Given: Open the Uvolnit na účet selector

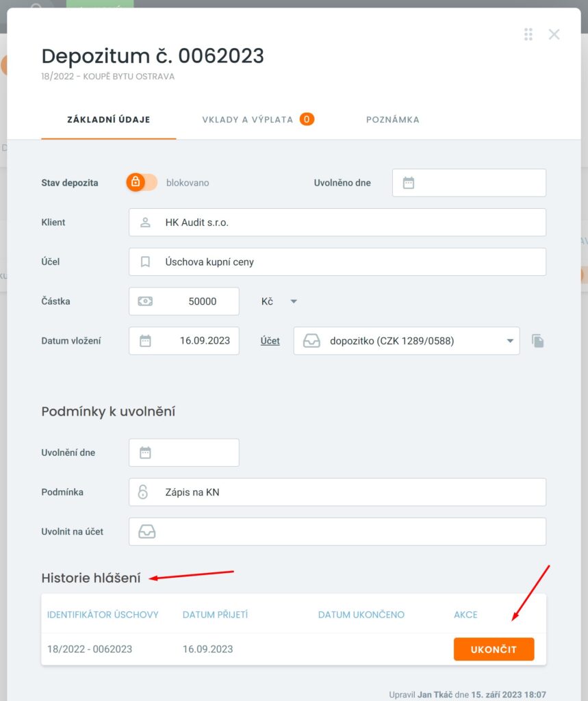Looking at the screenshot, I should click(337, 532).
